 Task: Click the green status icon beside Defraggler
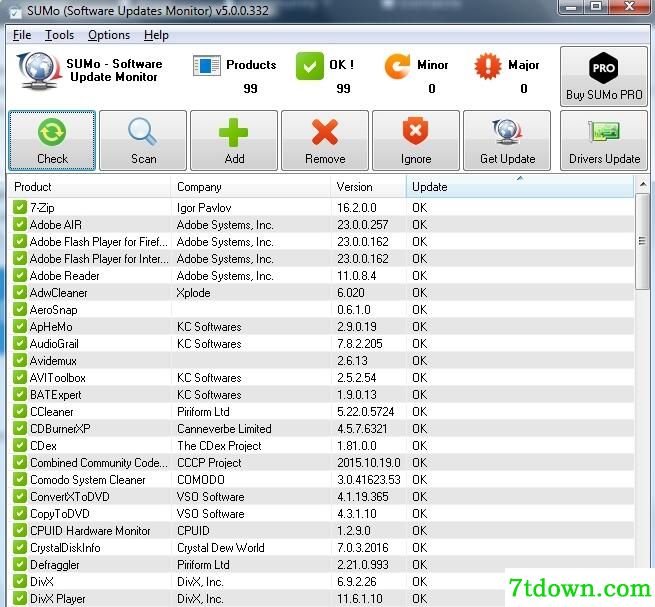pos(20,564)
